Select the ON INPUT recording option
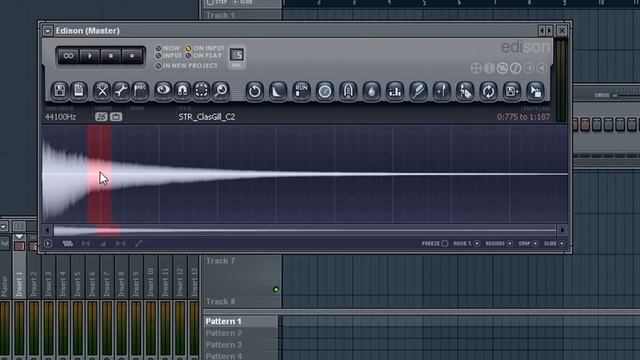 tap(205, 48)
